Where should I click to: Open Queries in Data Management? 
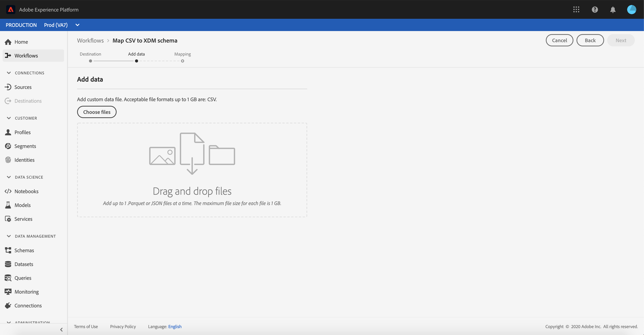(x=23, y=278)
